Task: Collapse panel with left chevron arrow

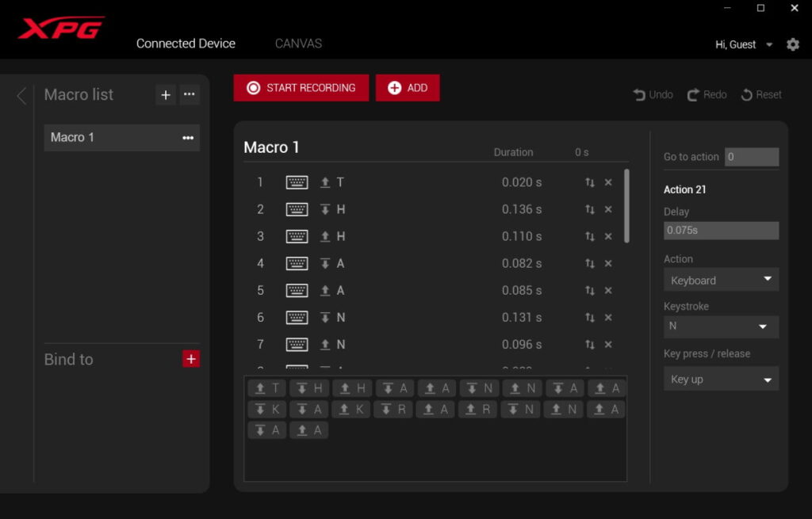Action: (x=21, y=96)
